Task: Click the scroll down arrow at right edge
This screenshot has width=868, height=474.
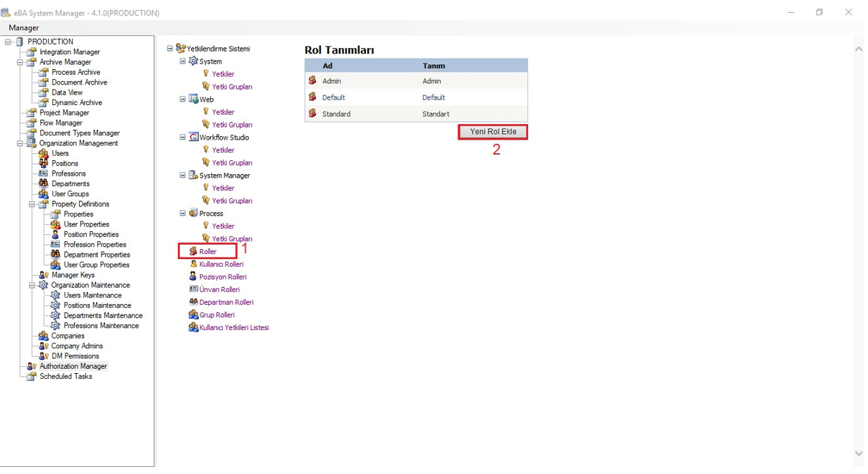Action: point(858,453)
